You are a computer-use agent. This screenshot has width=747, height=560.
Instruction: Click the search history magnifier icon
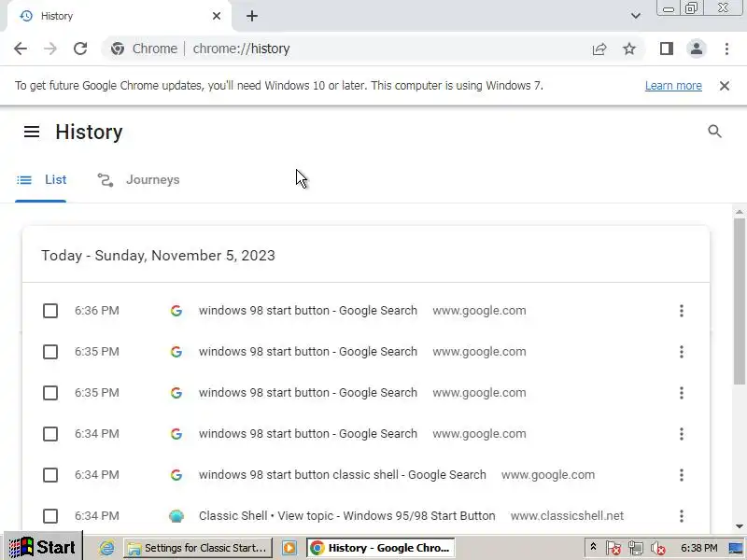tap(714, 132)
